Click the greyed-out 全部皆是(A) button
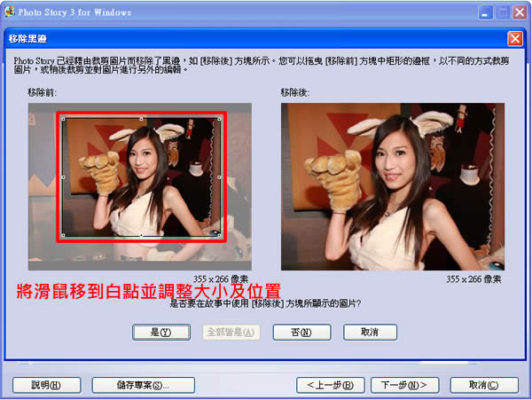This screenshot has width=532, height=400. [x=231, y=332]
